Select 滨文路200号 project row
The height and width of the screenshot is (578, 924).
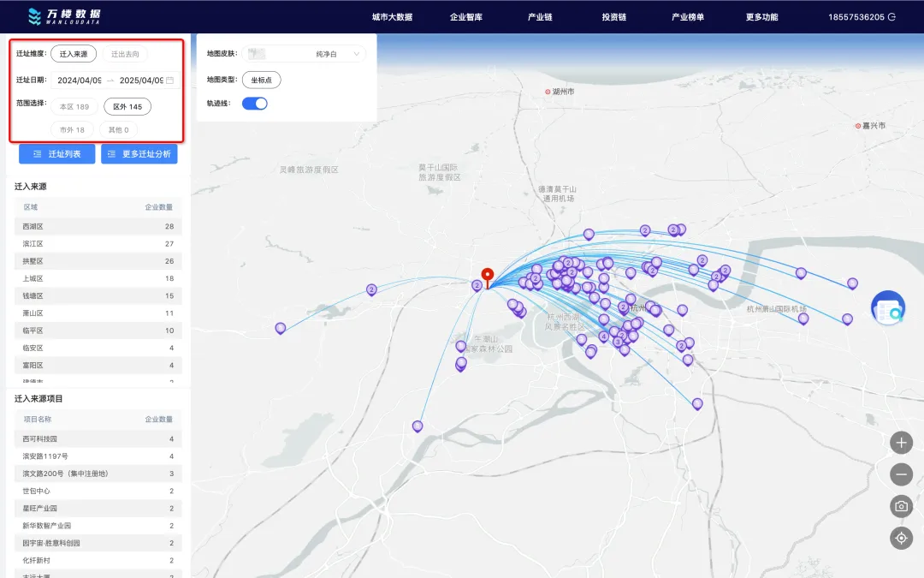point(98,474)
